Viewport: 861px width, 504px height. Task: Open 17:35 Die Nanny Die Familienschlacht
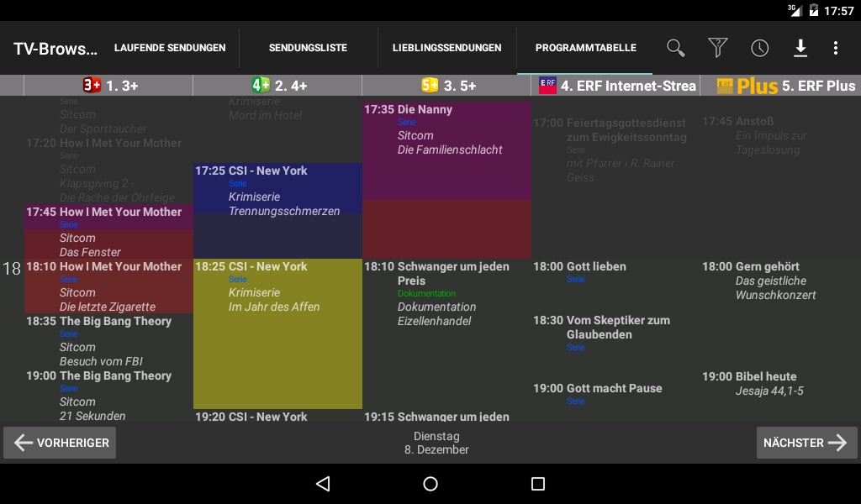447,181
